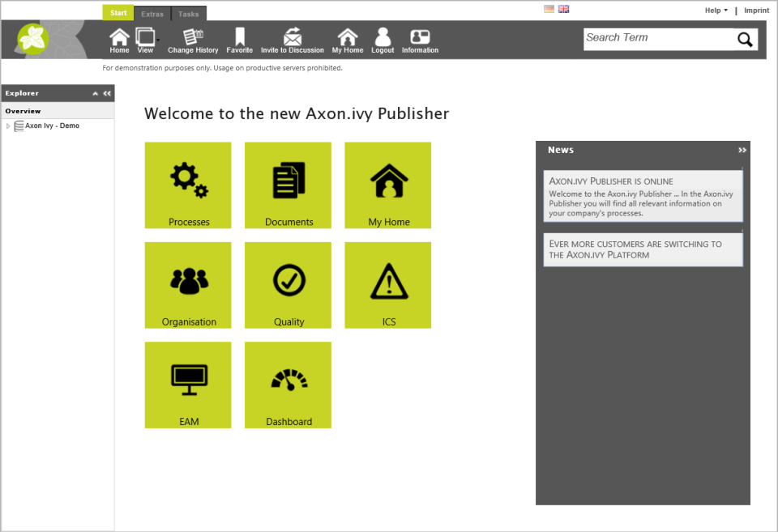This screenshot has height=532, width=778.
Task: Open 'Ever more customers are switching' news
Action: point(643,250)
